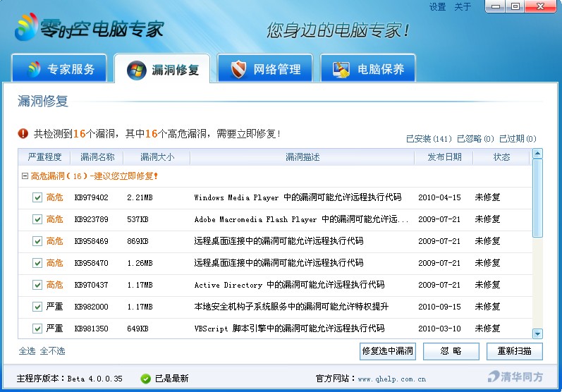This screenshot has height=392, width=562.
Task: Open 设置 in the title bar
Action: click(x=438, y=7)
